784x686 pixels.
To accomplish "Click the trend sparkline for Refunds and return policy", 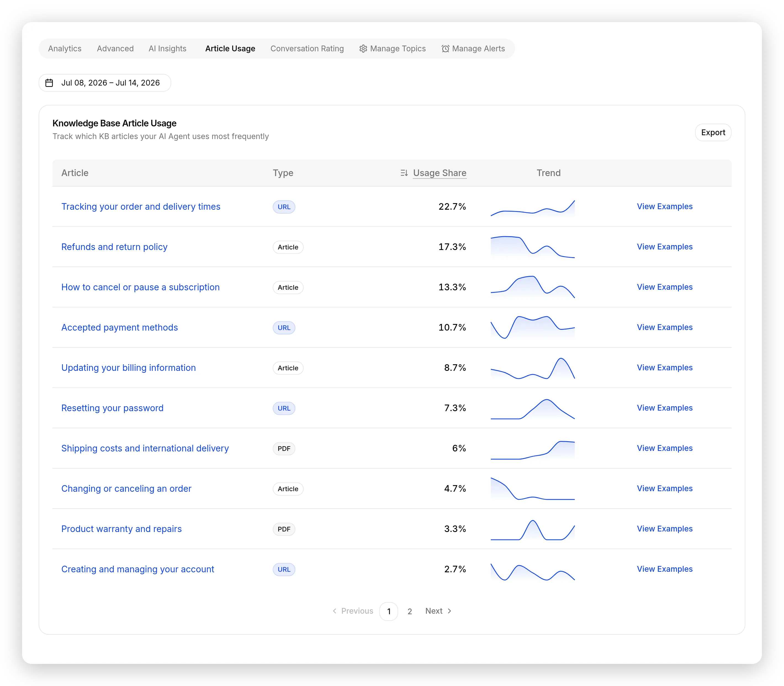I will pyautogui.click(x=533, y=247).
